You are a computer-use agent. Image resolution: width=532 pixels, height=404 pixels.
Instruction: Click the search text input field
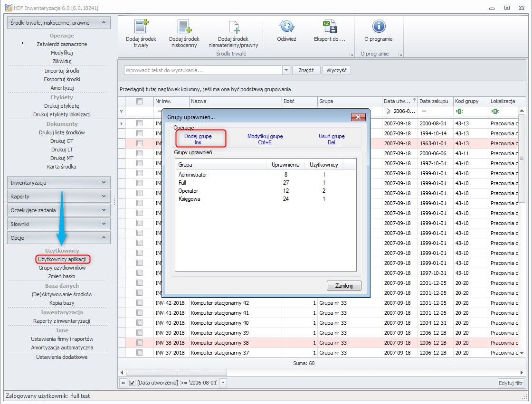point(203,70)
